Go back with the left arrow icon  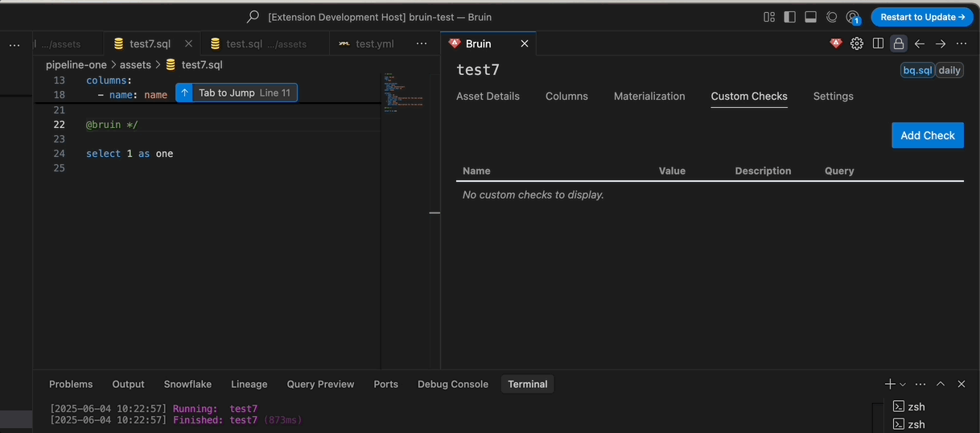920,43
